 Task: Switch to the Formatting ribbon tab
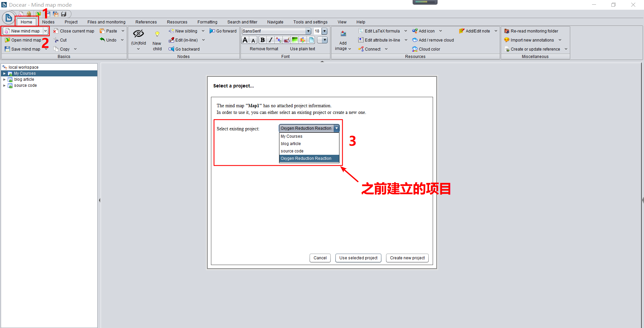point(207,22)
